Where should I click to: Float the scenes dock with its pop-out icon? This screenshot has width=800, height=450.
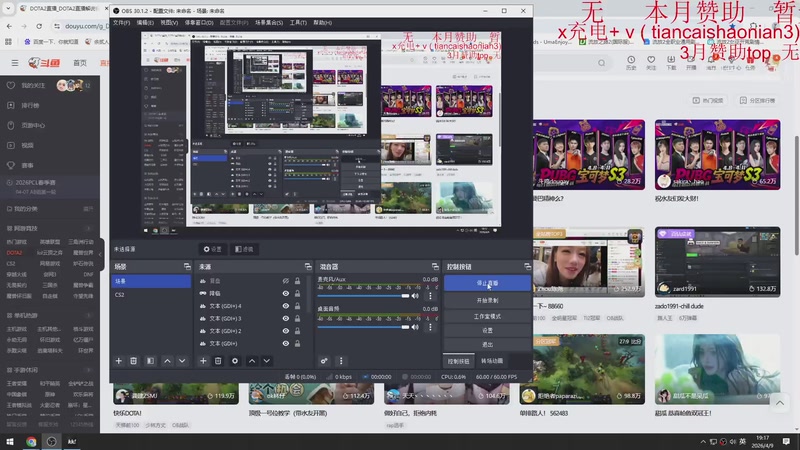[x=187, y=266]
